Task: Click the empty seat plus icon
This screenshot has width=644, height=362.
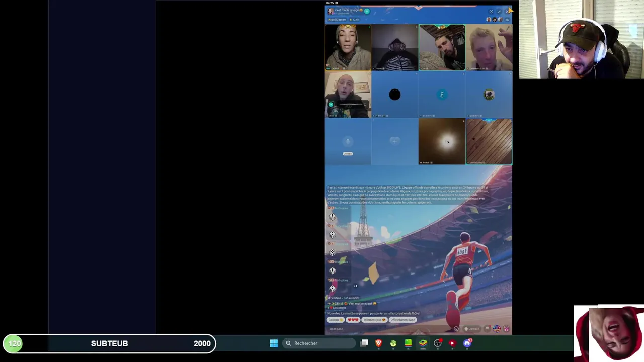Action: 395,141
